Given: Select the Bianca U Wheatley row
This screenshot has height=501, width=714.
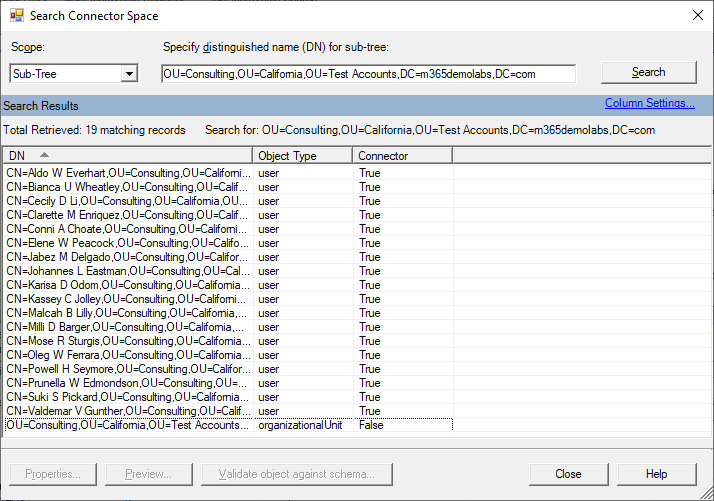Looking at the screenshot, I should click(128, 187).
